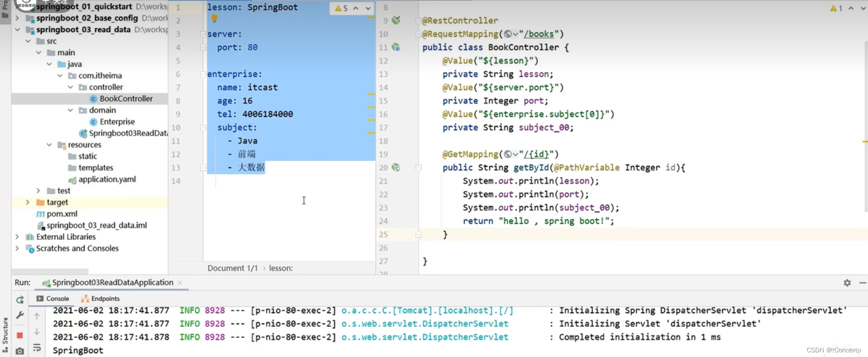
Task: Click the warning indicator in the BookController editor
Action: [x=836, y=8]
